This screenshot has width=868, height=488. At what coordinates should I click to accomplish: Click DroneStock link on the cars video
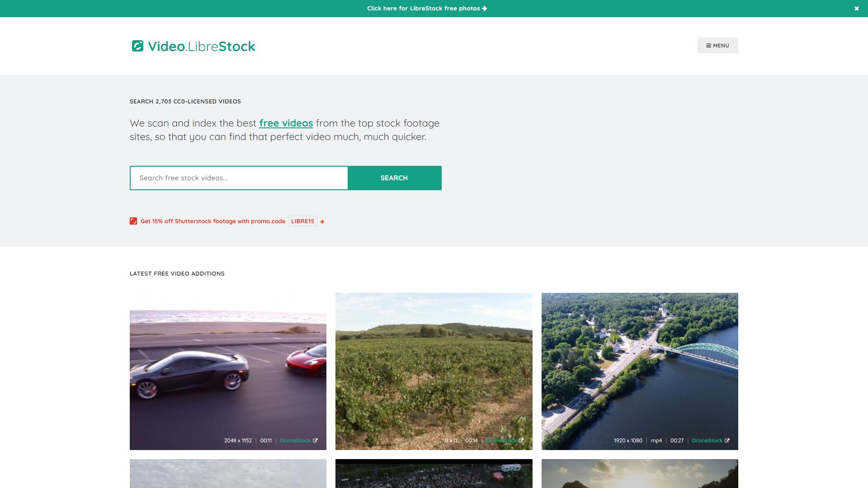[295, 441]
